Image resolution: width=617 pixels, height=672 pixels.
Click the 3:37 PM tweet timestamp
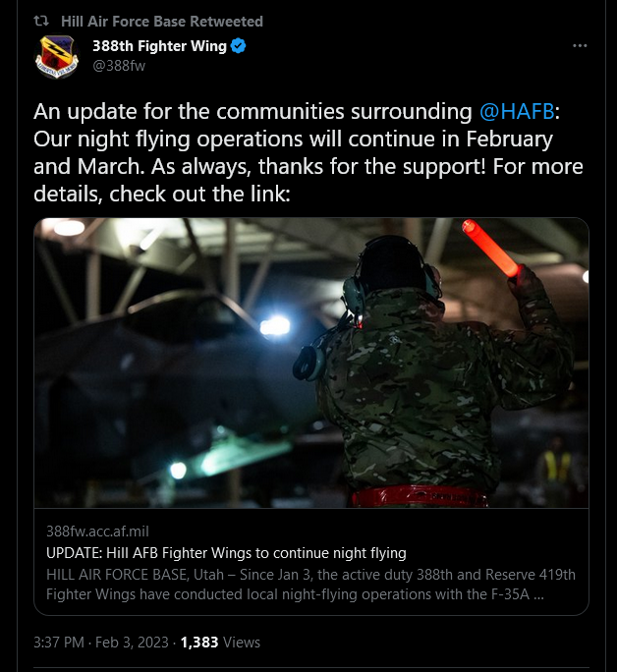click(x=60, y=643)
